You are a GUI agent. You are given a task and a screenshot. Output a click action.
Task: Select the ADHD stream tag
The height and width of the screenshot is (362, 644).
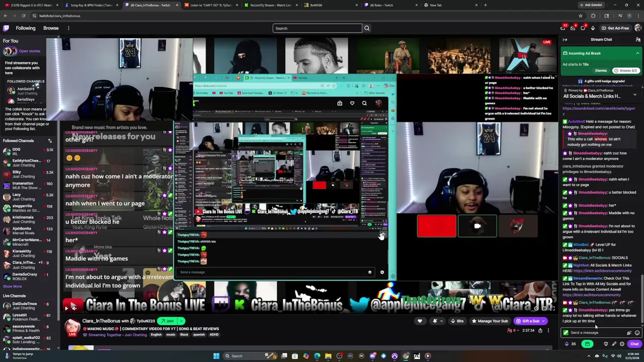[x=214, y=335]
